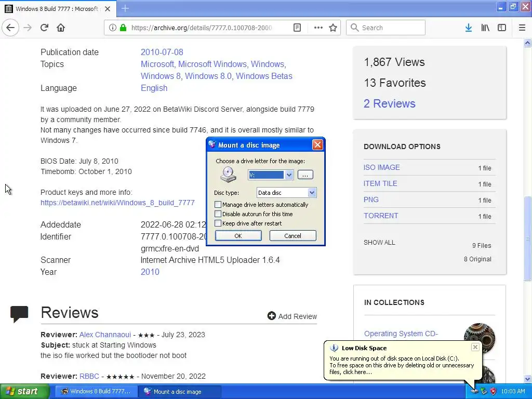Viewport: 532px width, 399px height.
Task: Switch to Windows 8 Build 7777 taskbar button
Action: tap(96, 392)
